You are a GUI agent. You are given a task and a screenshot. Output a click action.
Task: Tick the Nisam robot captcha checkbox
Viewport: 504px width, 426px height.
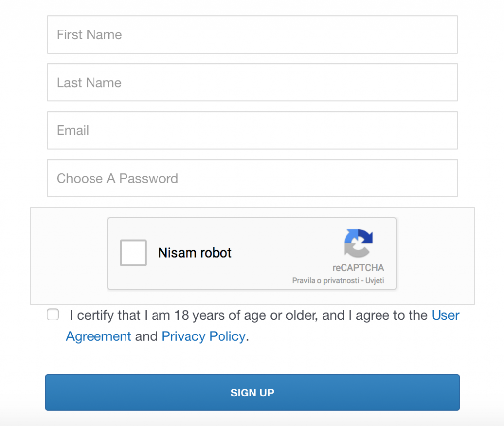[133, 252]
